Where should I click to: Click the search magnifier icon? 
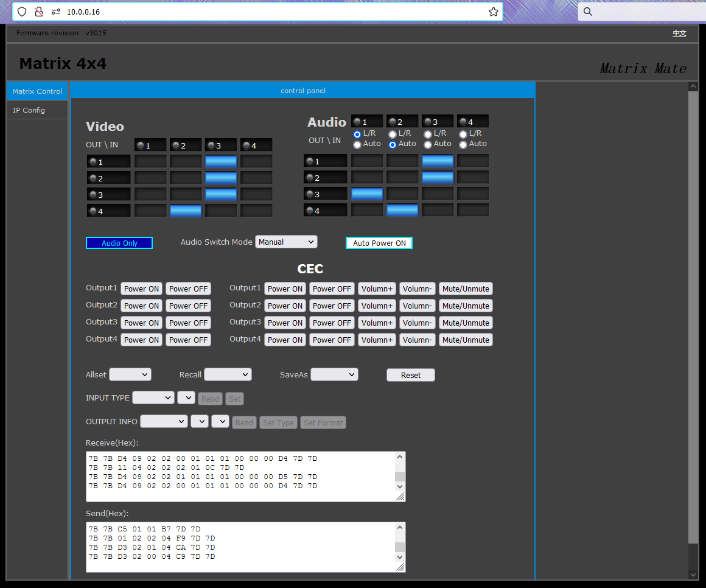(x=587, y=12)
